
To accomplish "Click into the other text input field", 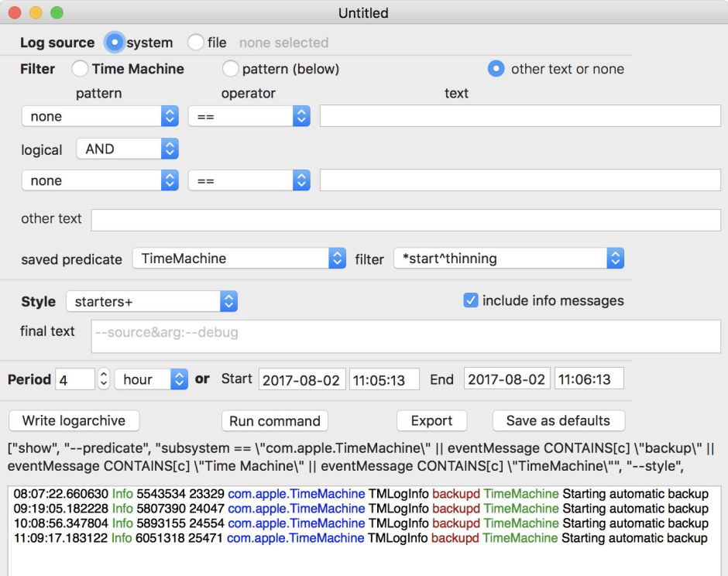I will (405, 220).
